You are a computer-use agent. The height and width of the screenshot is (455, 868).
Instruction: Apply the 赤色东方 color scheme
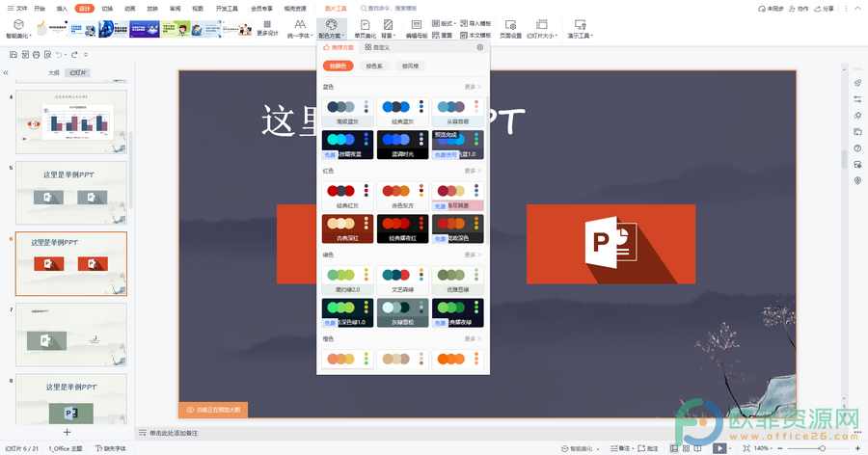coord(402,196)
